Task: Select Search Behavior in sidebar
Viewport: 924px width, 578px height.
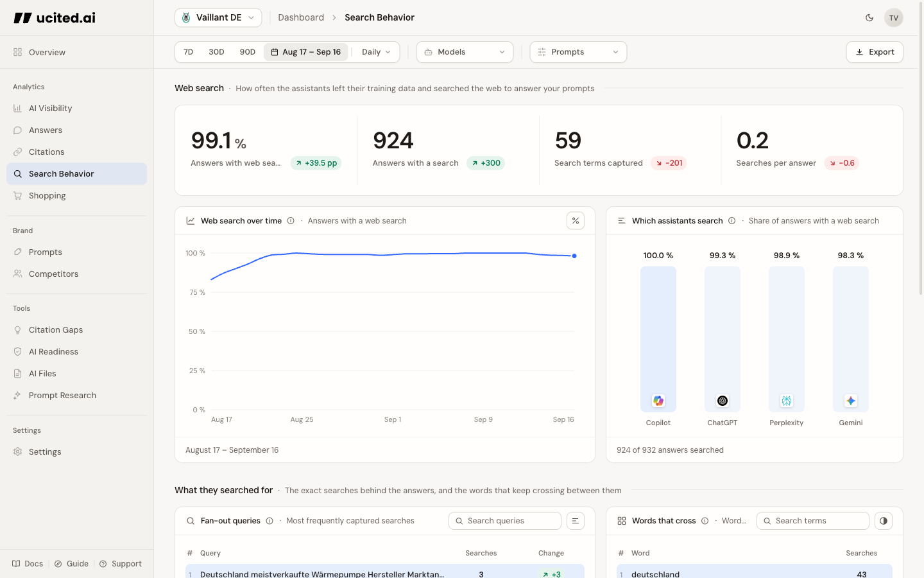Action: tap(76, 173)
